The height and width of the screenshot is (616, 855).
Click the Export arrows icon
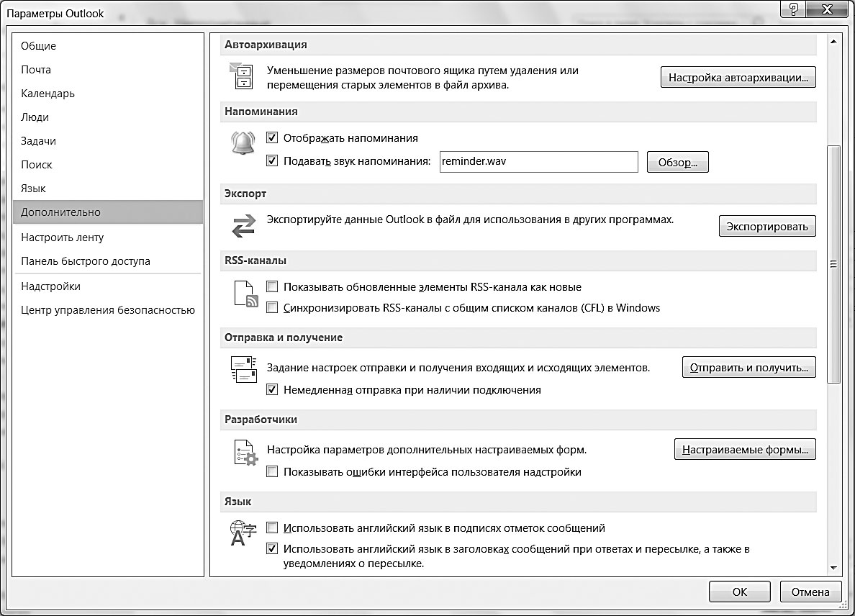click(x=243, y=226)
